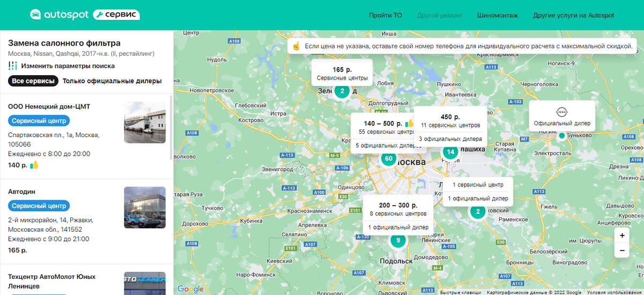
Task: Click the sidebar list scrollbar
Action: point(171,127)
